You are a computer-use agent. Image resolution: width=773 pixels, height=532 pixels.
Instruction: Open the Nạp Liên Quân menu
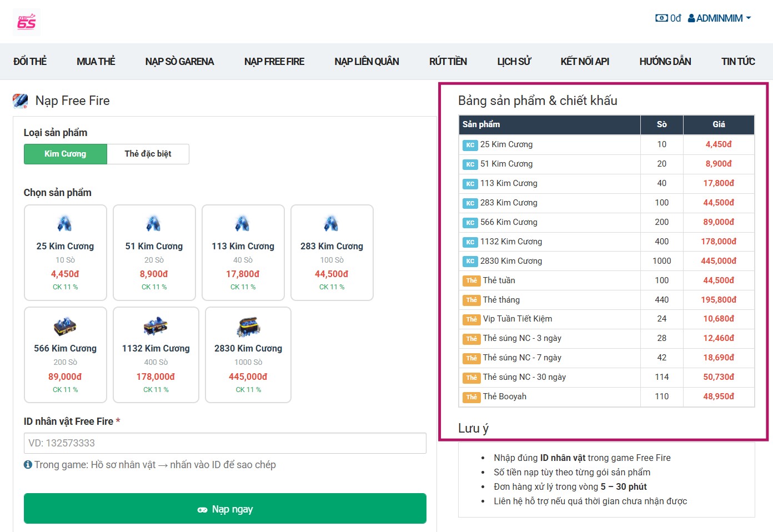point(367,62)
